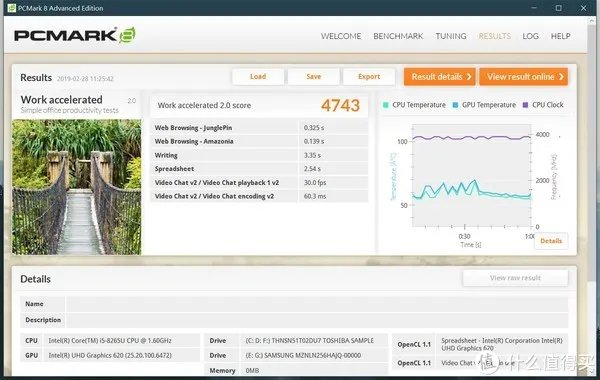Click View raw result button

pos(515,278)
